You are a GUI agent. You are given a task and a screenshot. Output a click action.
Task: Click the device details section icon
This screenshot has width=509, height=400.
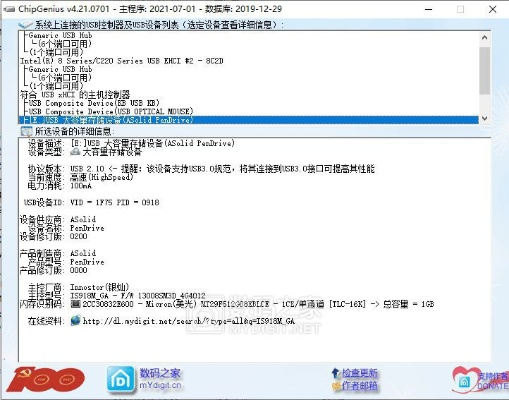tap(26, 131)
